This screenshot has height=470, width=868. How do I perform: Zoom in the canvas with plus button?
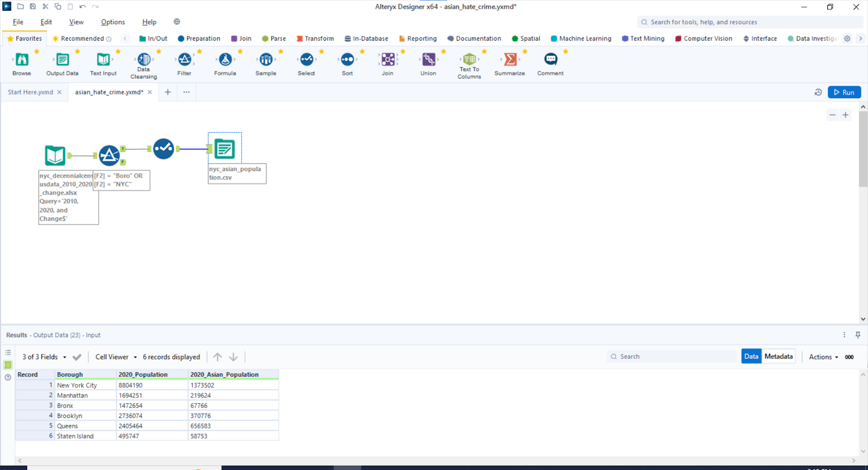(x=845, y=115)
